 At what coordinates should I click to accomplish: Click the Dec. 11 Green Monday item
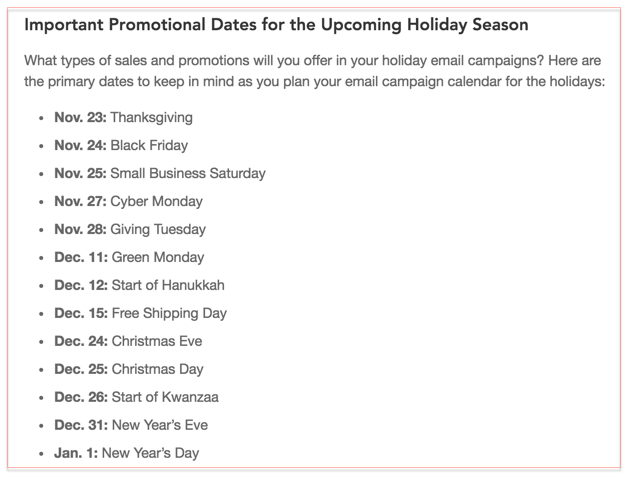(x=129, y=257)
